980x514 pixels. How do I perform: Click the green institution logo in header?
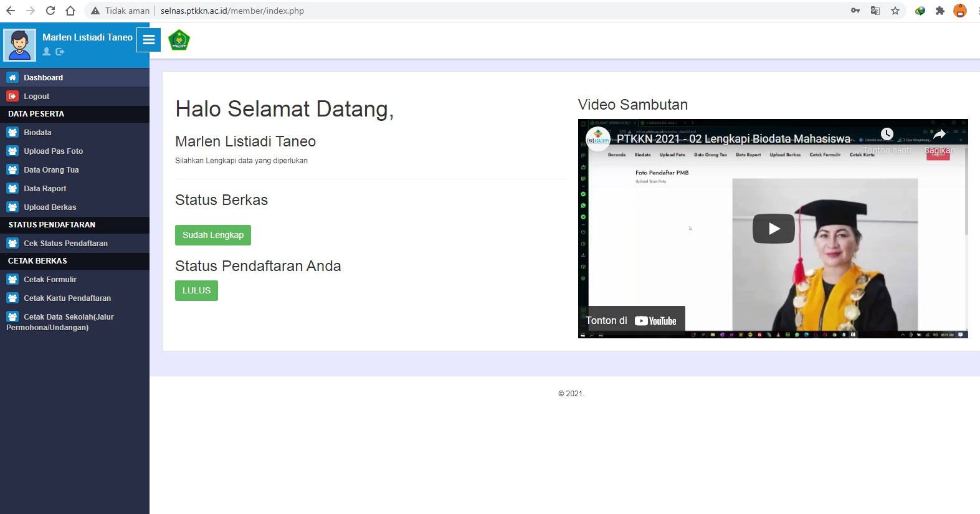click(179, 40)
